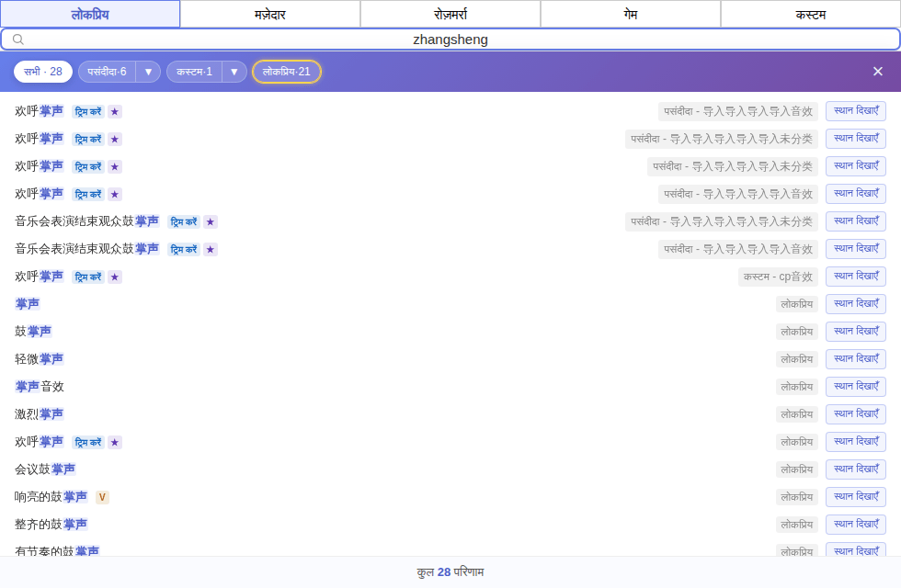Click the magnifier search icon
This screenshot has height=588, width=901.
point(18,39)
